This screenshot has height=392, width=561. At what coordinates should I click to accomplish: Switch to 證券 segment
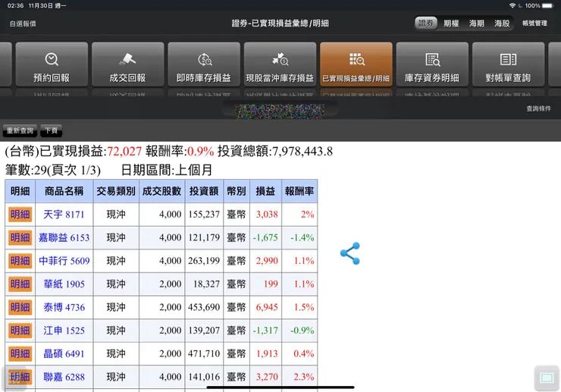pos(426,24)
